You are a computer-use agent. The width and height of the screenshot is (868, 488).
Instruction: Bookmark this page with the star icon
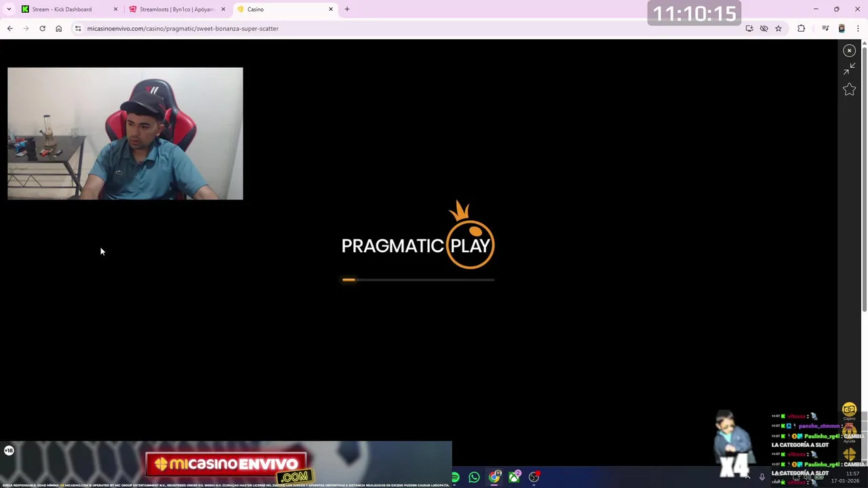[778, 28]
